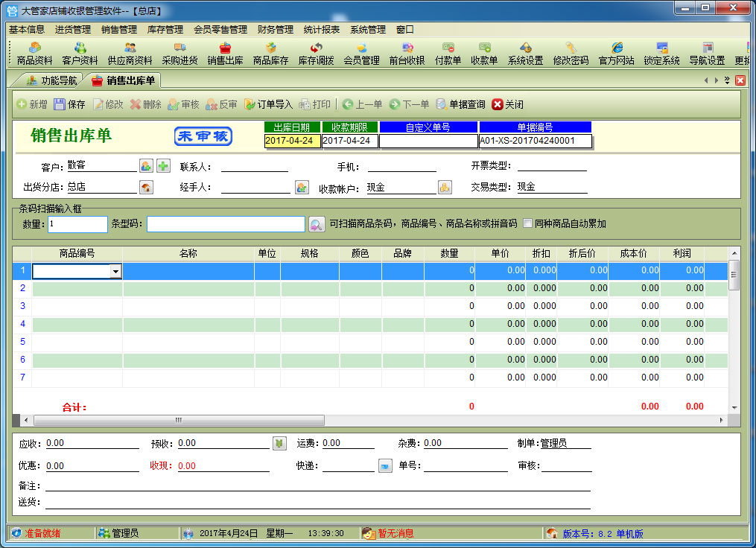Viewport: 756px width, 548px height.
Task: Click the 锁定系统 toolbar icon
Action: pos(661,54)
